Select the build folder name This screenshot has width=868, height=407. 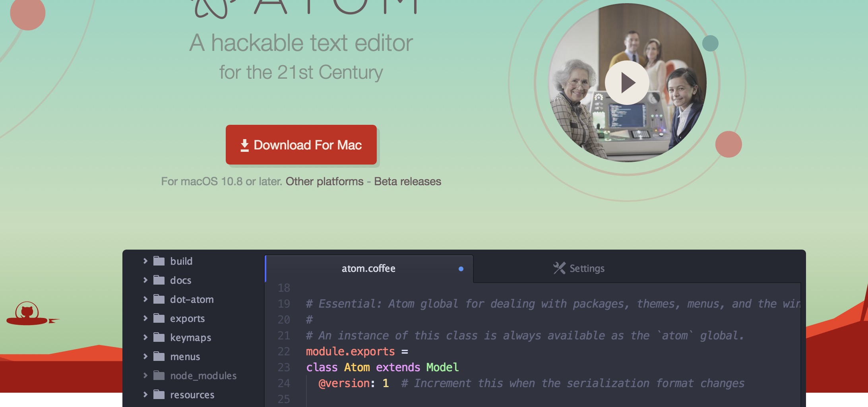coord(181,261)
